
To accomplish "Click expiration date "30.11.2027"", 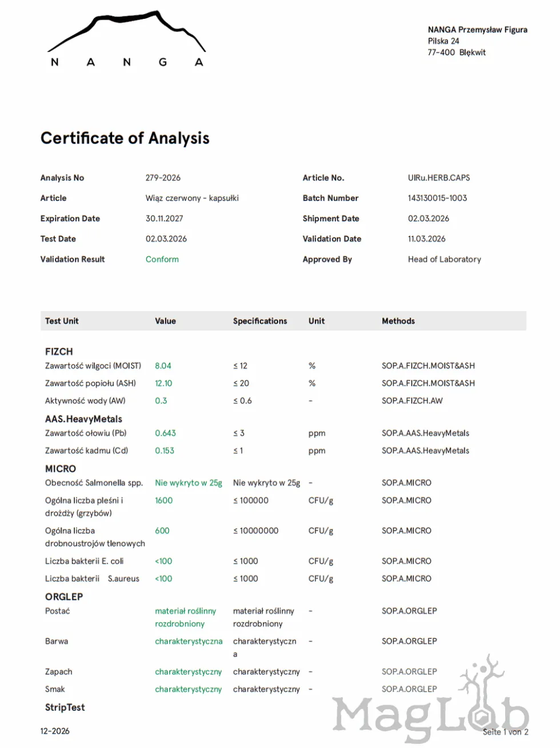I will click(165, 218).
